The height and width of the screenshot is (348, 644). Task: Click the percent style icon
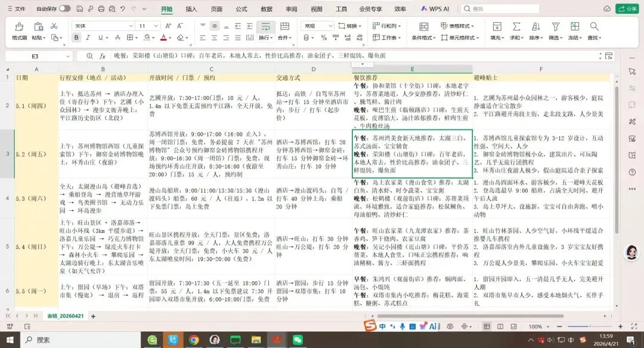(324, 38)
